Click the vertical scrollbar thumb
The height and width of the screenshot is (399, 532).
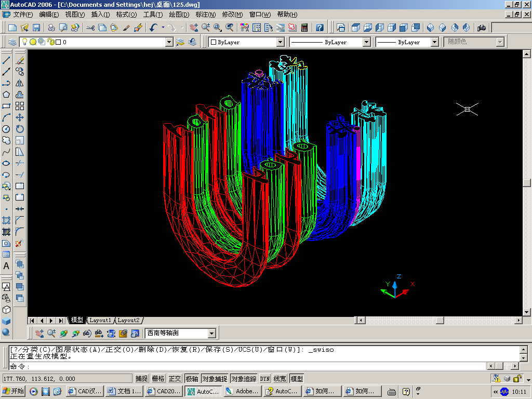(527, 183)
